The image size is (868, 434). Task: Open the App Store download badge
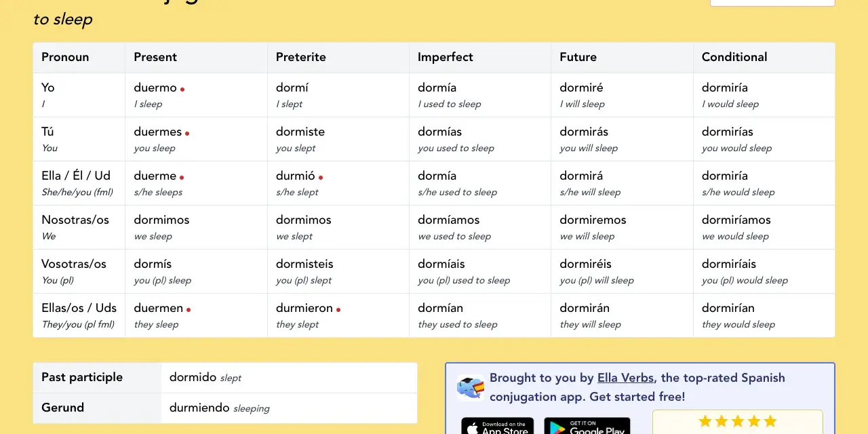(497, 426)
